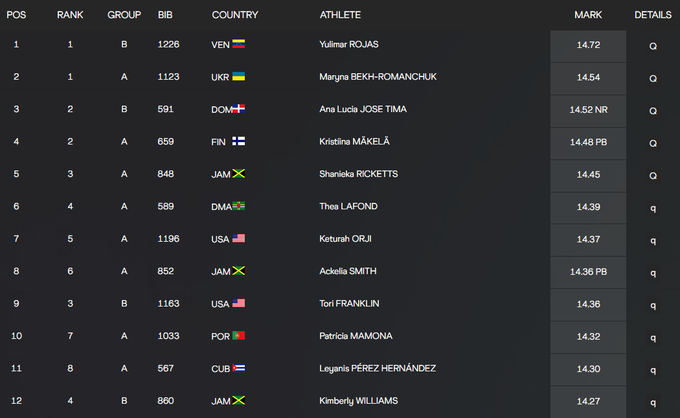Click the Ukraine flag icon
680x418 pixels.
pos(239,77)
